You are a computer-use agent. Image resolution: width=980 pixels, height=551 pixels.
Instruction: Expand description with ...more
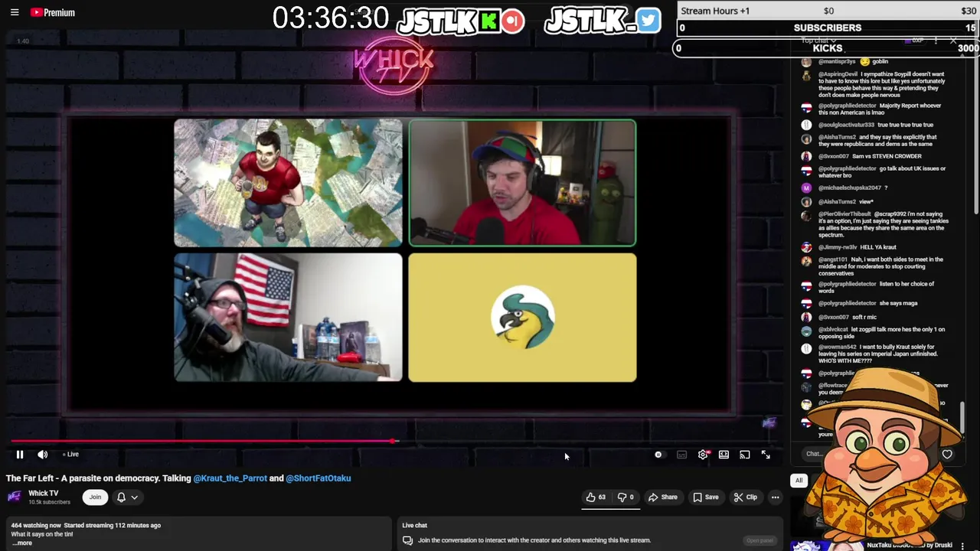[22, 543]
